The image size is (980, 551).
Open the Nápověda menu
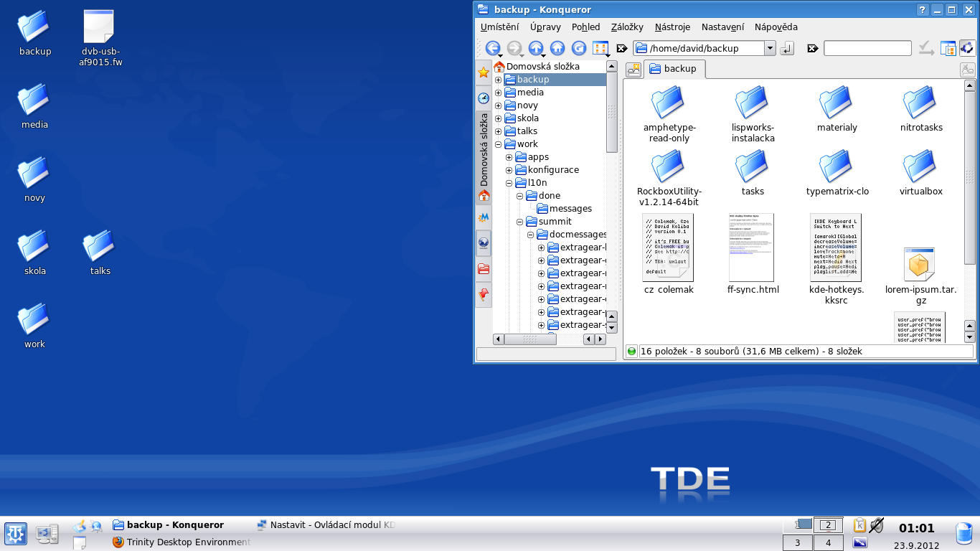tap(776, 27)
